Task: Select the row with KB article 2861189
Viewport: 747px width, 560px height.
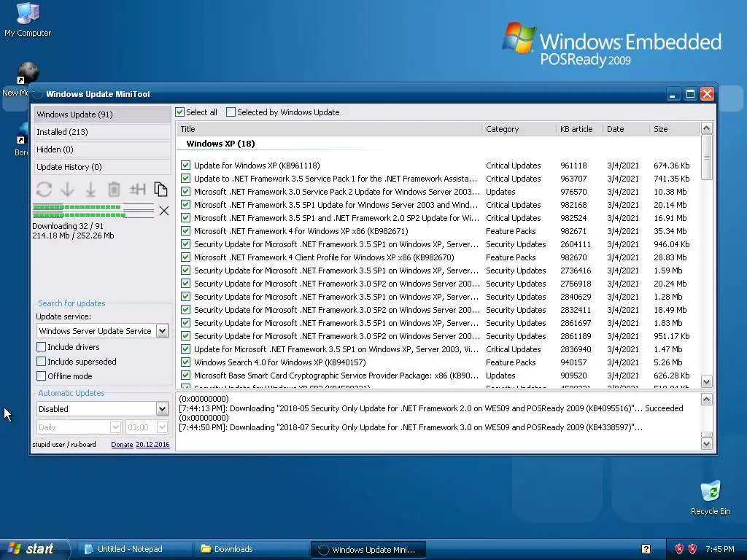Action: pyautogui.click(x=438, y=336)
